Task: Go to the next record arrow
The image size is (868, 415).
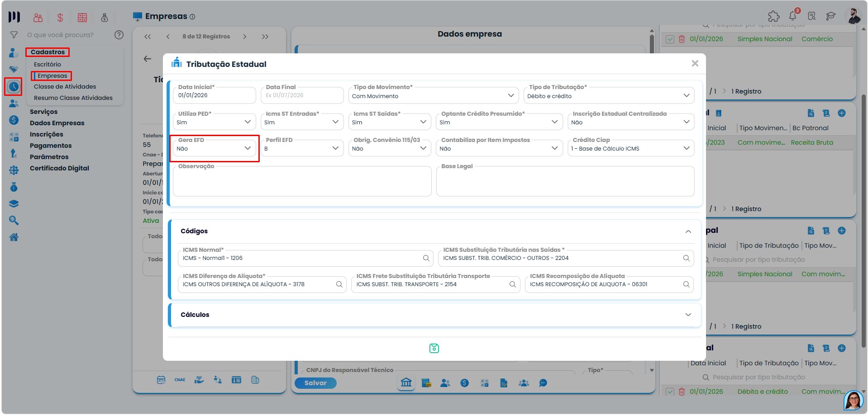Action: [x=245, y=37]
